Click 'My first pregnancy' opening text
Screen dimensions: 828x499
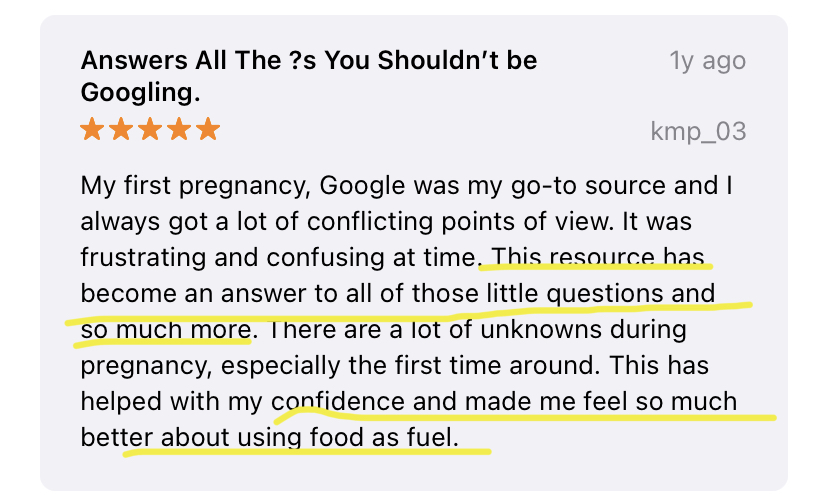[194, 186]
